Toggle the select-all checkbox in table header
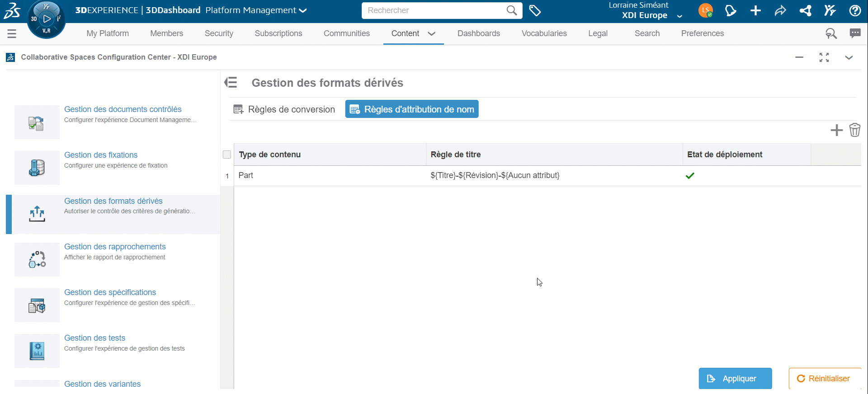 (227, 155)
